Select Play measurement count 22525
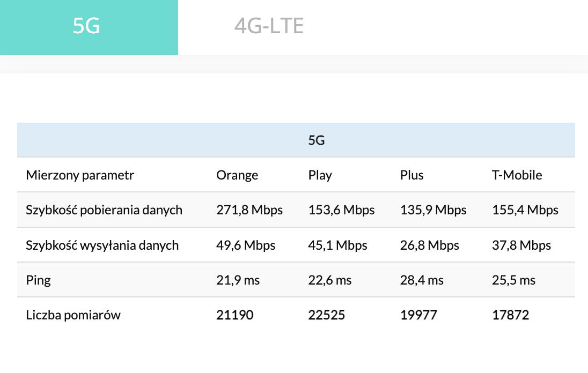Viewport: 588px width, 373px height. tap(326, 315)
